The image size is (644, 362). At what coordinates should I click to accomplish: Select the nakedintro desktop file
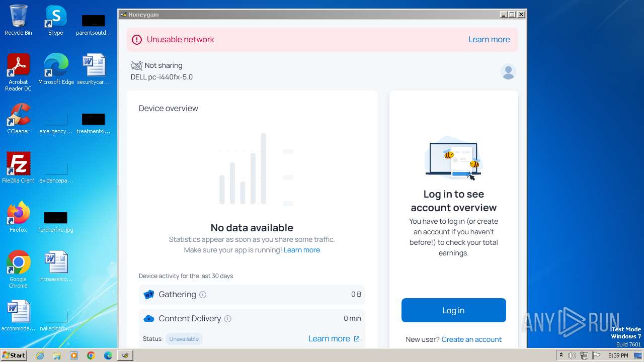click(x=56, y=320)
